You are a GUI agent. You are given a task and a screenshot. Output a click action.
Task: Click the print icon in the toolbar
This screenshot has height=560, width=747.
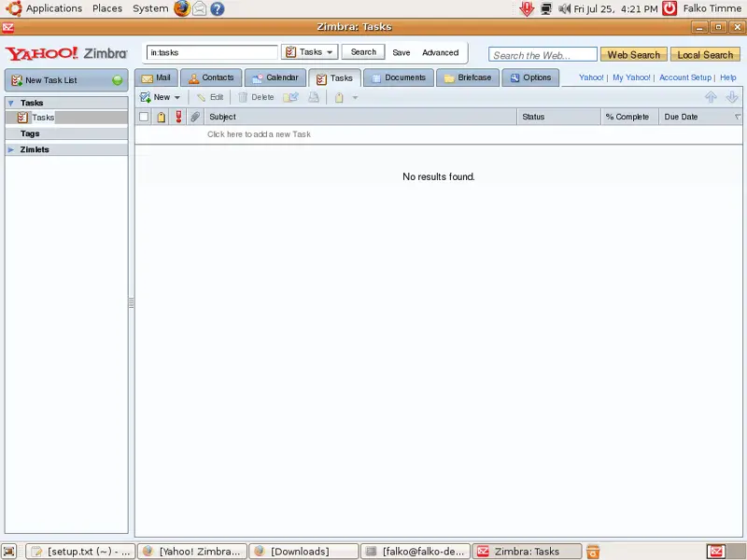point(314,97)
